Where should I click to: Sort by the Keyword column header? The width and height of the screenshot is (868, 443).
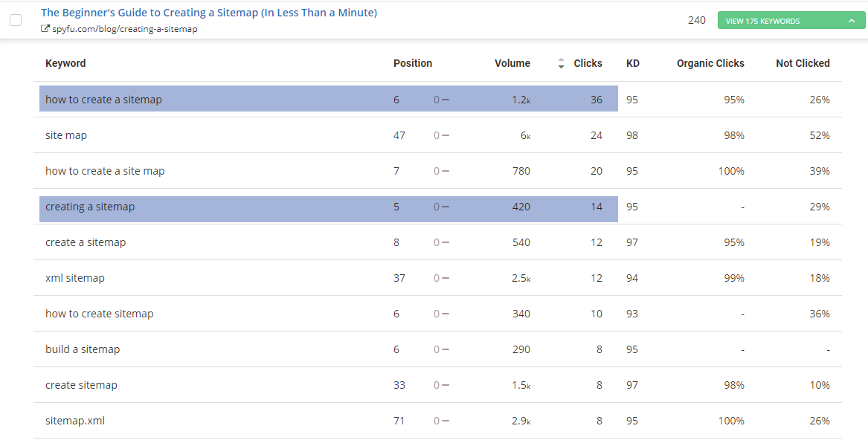coord(65,63)
